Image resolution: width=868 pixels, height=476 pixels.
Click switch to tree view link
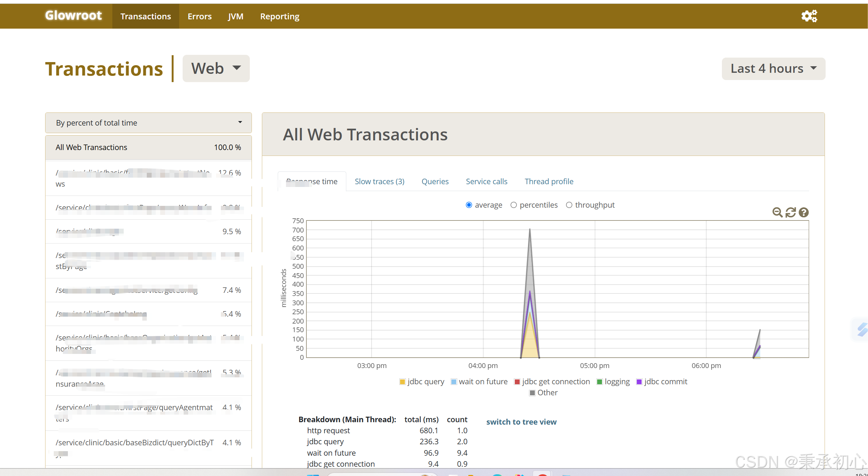click(x=521, y=422)
